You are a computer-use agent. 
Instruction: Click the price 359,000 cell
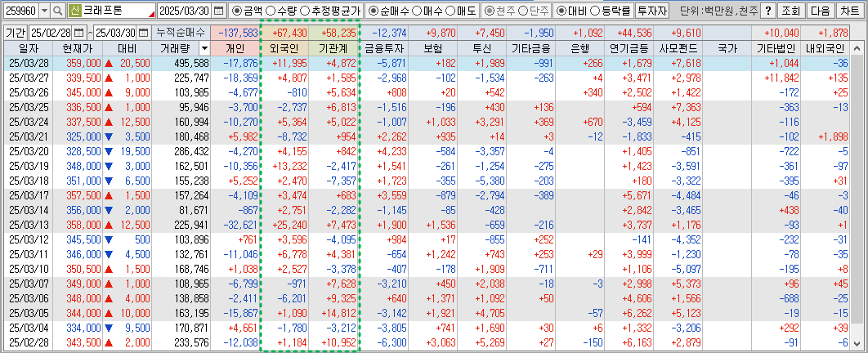click(78, 63)
